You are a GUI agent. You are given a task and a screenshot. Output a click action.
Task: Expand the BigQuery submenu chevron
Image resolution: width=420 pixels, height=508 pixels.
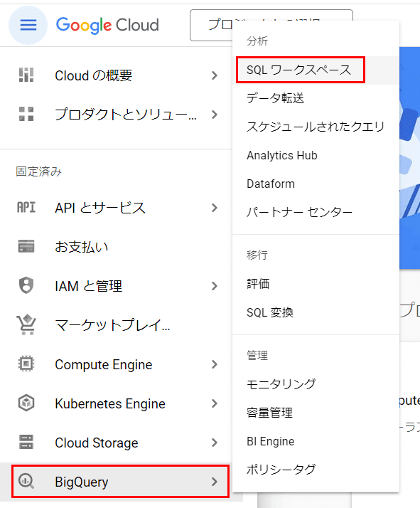coord(214,482)
